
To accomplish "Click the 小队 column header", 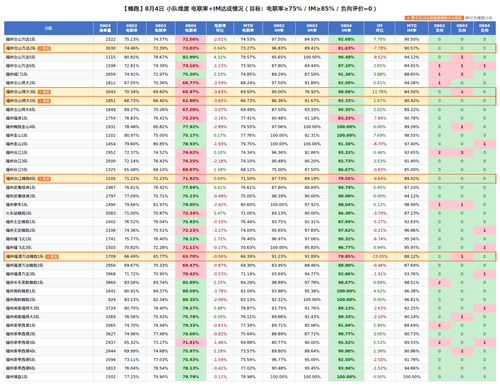I will 49,28.
